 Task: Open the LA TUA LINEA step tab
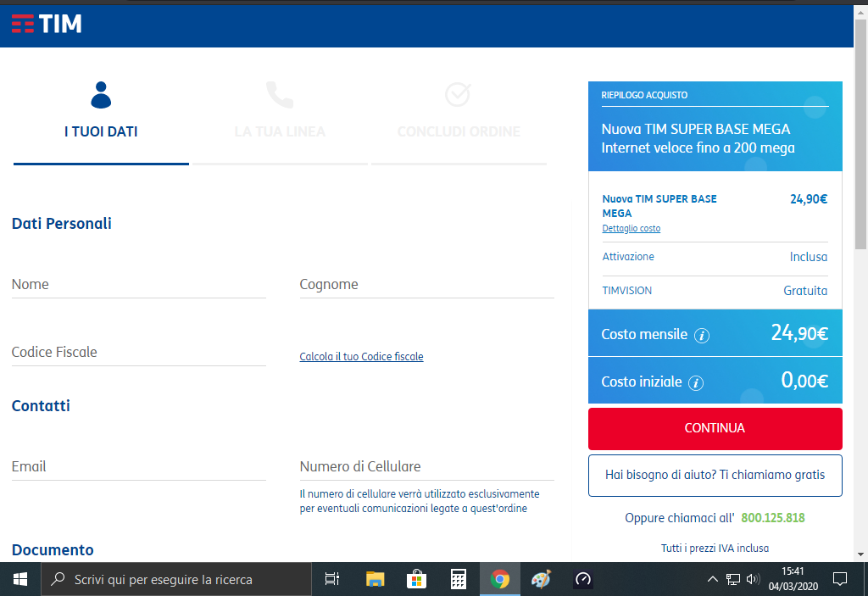[x=280, y=122]
